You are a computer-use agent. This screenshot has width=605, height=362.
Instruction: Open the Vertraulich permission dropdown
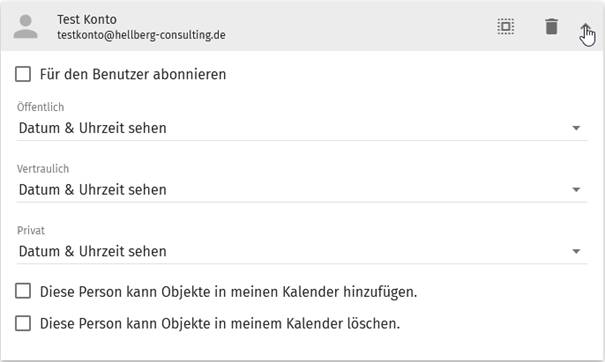301,190
